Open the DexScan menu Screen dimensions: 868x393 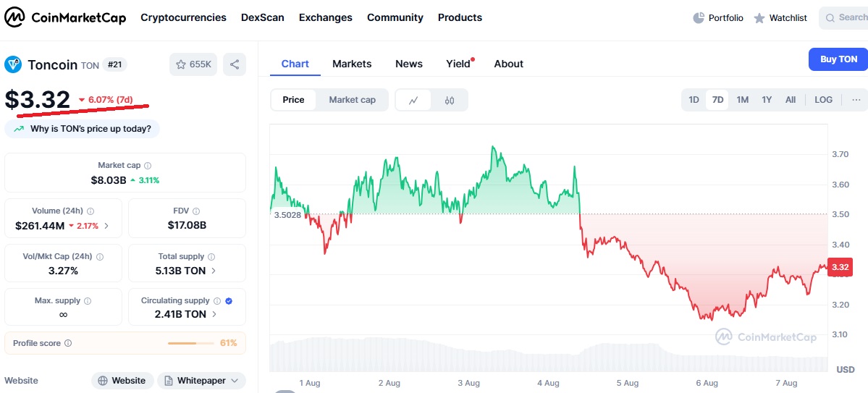point(262,17)
